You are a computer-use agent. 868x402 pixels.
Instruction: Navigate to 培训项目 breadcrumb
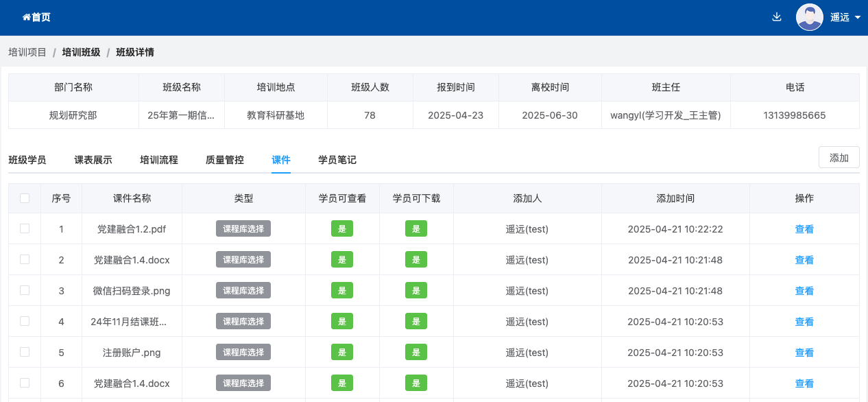(27, 52)
